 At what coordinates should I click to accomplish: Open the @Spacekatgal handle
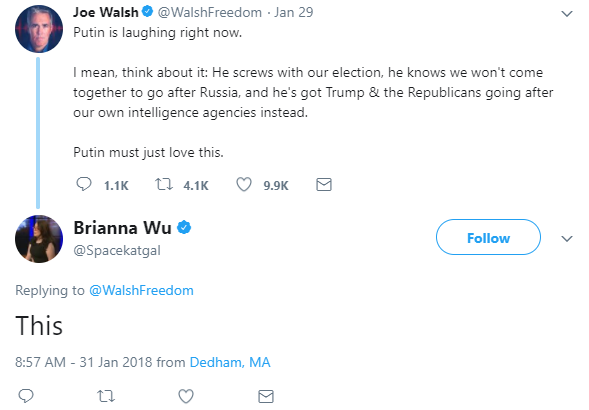coord(117,250)
